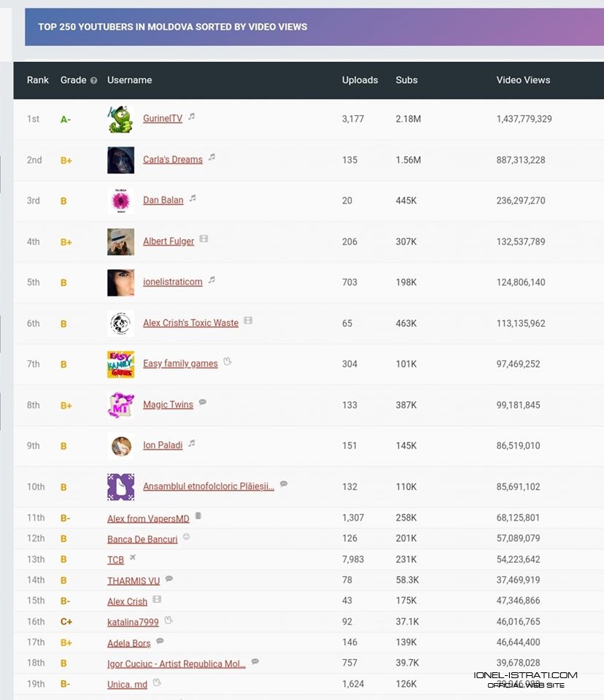Image resolution: width=604 pixels, height=700 pixels.
Task: Sort table by Subs column header
Action: 406,80
